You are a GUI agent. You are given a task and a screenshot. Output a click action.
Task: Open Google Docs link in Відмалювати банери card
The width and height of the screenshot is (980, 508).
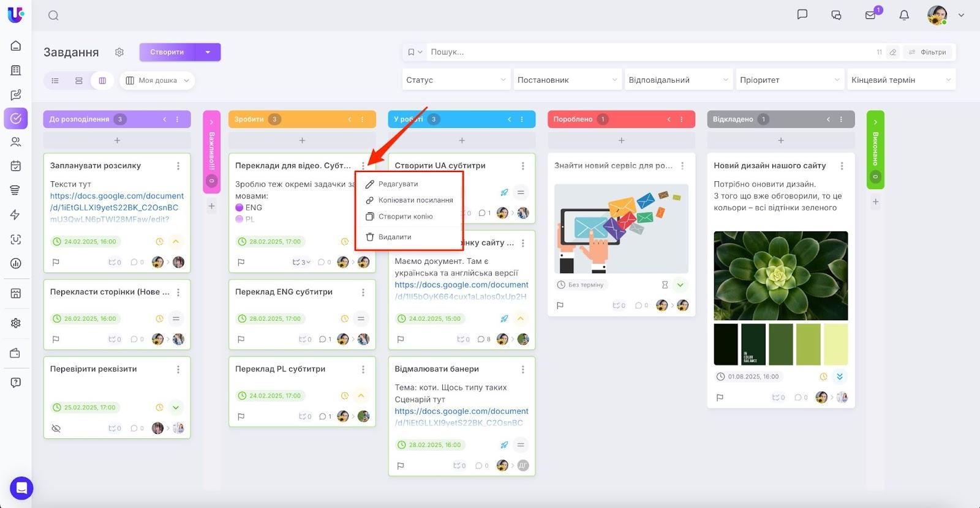(461, 417)
